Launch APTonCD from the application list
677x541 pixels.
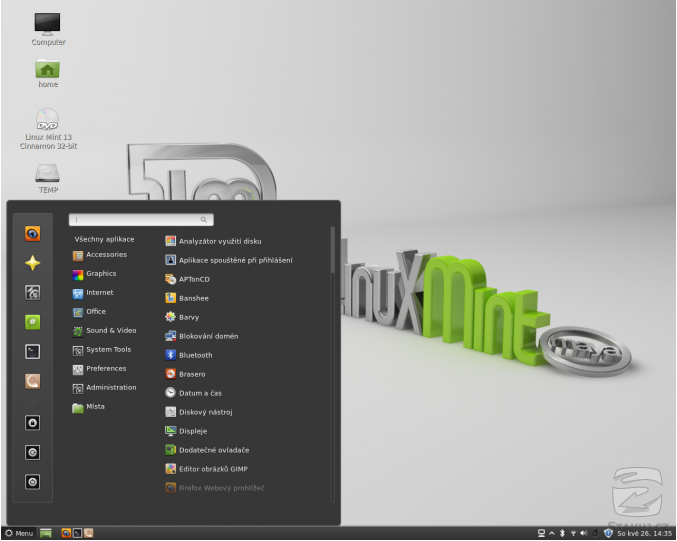(x=187, y=279)
